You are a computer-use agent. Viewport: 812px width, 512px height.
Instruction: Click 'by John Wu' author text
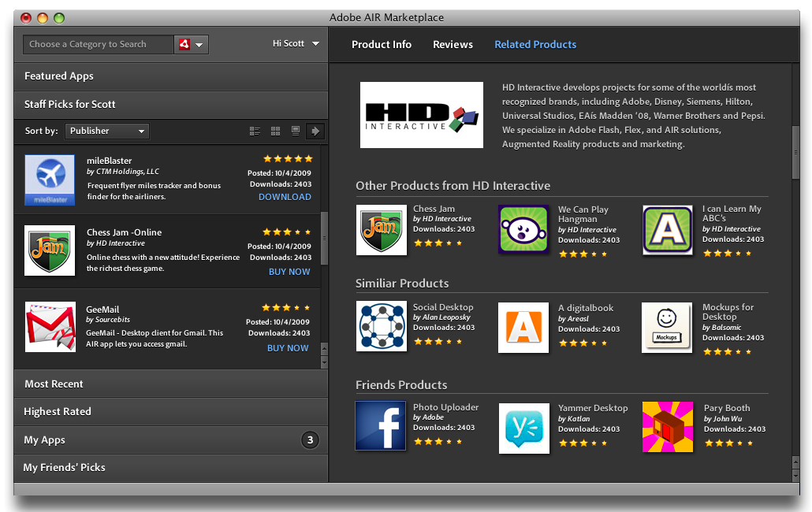pyautogui.click(x=723, y=419)
